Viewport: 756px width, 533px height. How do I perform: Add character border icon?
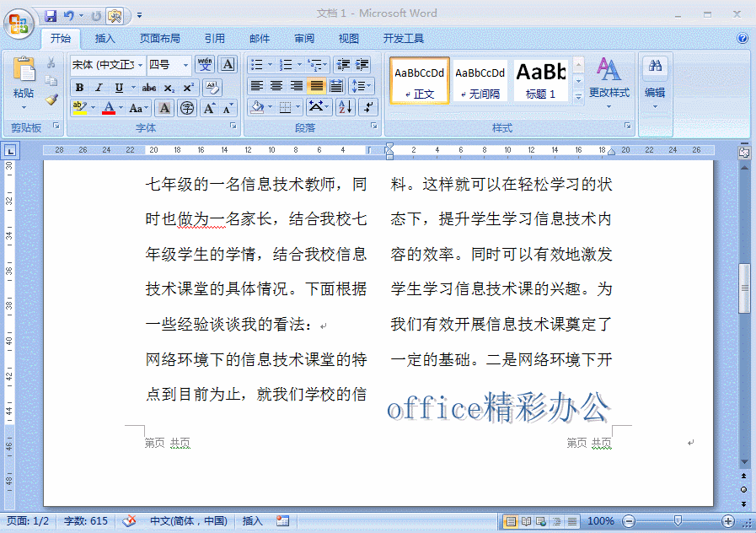click(228, 64)
